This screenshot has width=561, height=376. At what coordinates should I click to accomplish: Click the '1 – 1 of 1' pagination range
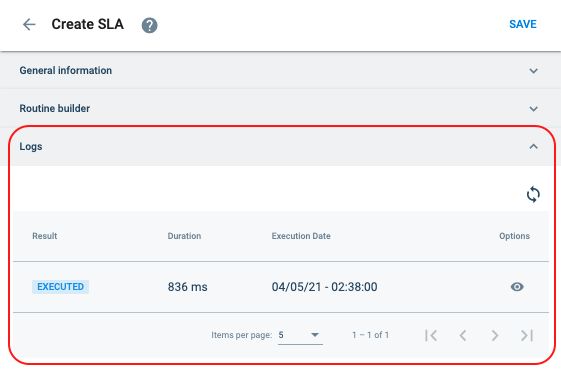click(370, 335)
